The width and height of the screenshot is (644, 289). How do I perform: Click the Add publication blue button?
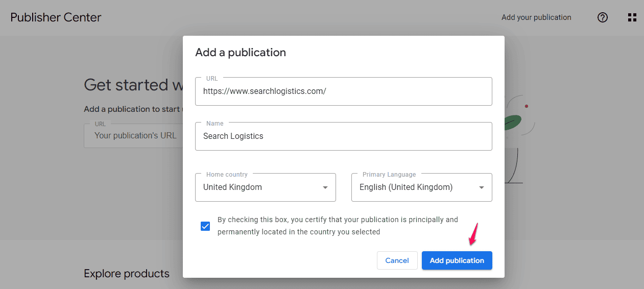pos(457,260)
